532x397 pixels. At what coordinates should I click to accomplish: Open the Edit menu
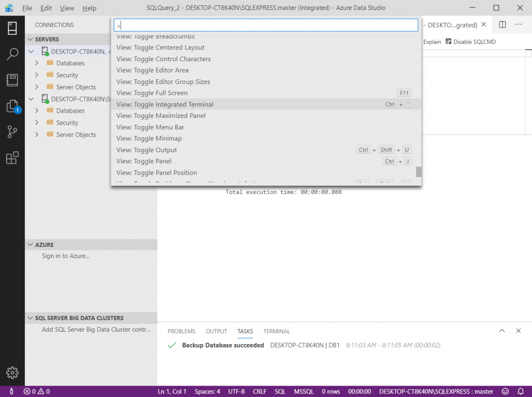(x=46, y=8)
